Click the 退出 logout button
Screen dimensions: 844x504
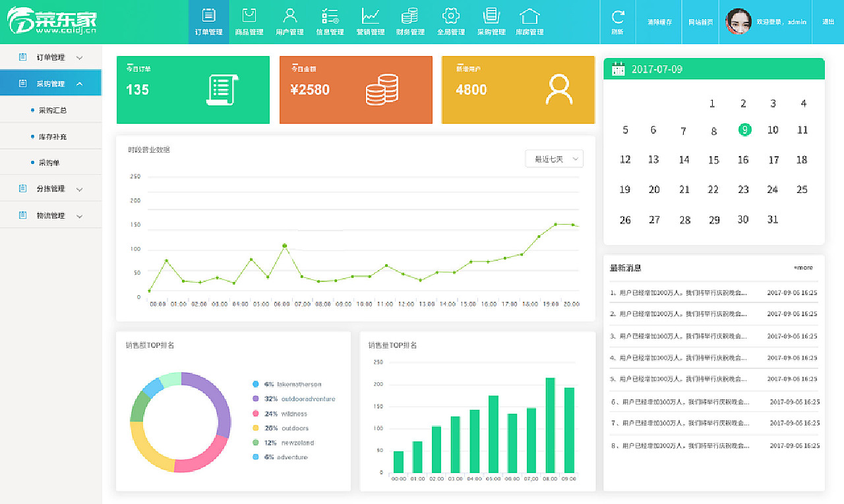[828, 22]
